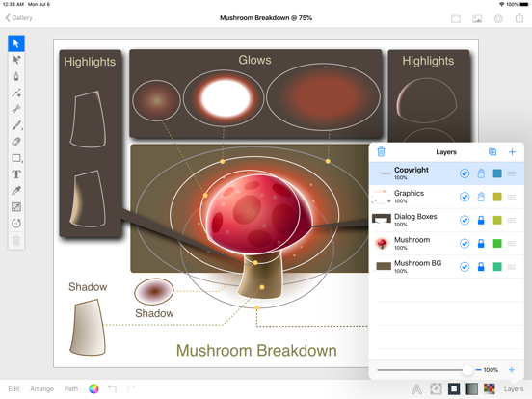Viewport: 532px width, 399px height.
Task: Select the Text tool
Action: 16,174
